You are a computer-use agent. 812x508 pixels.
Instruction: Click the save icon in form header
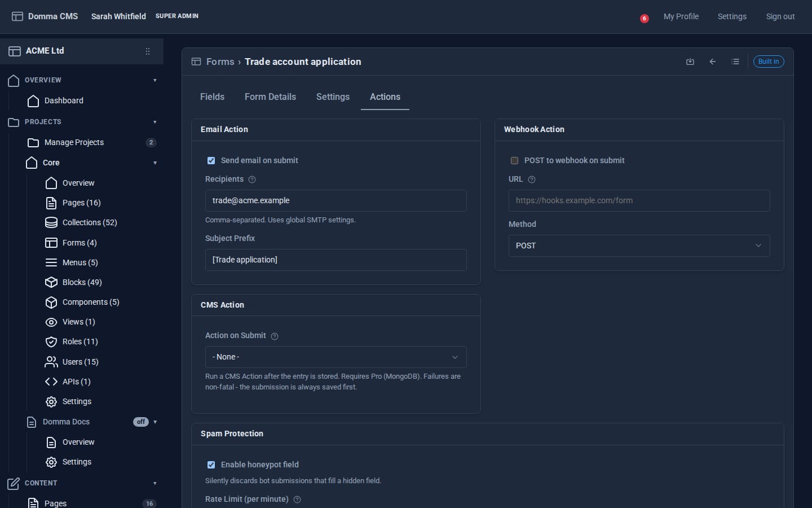690,62
